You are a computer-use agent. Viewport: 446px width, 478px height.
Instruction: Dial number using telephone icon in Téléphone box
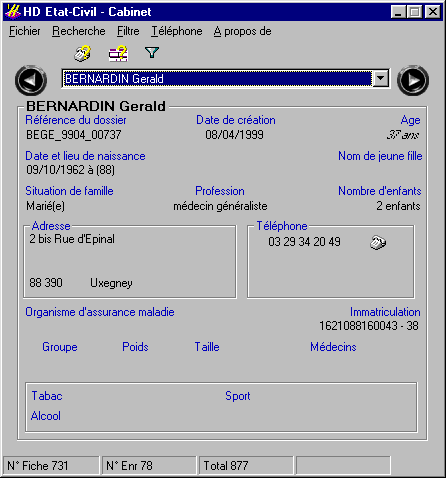(x=378, y=242)
